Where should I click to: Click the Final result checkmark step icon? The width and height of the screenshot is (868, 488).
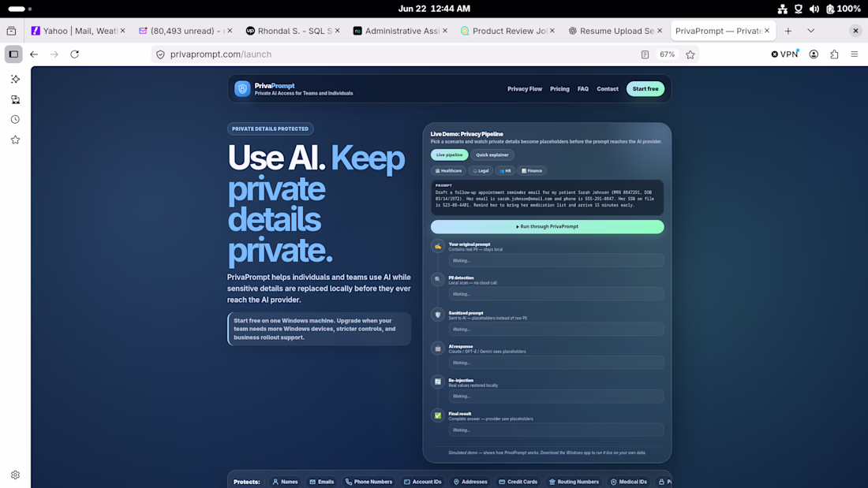coord(438,415)
